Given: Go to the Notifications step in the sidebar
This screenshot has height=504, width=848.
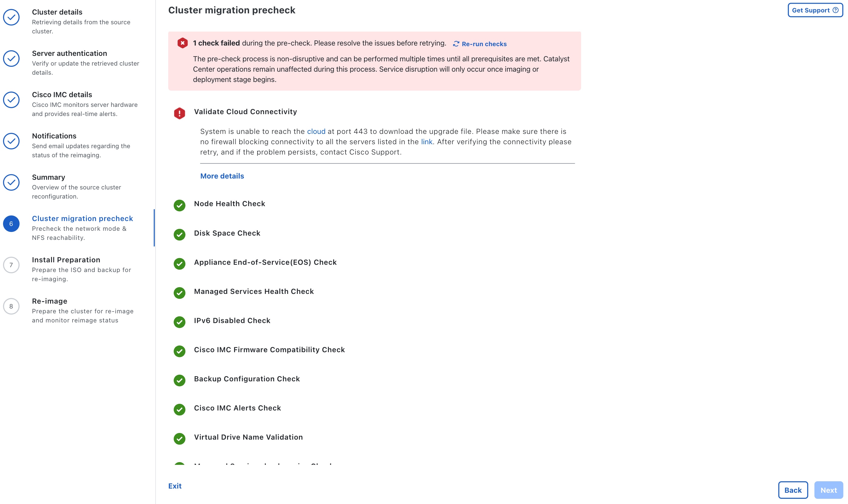Looking at the screenshot, I should (54, 136).
